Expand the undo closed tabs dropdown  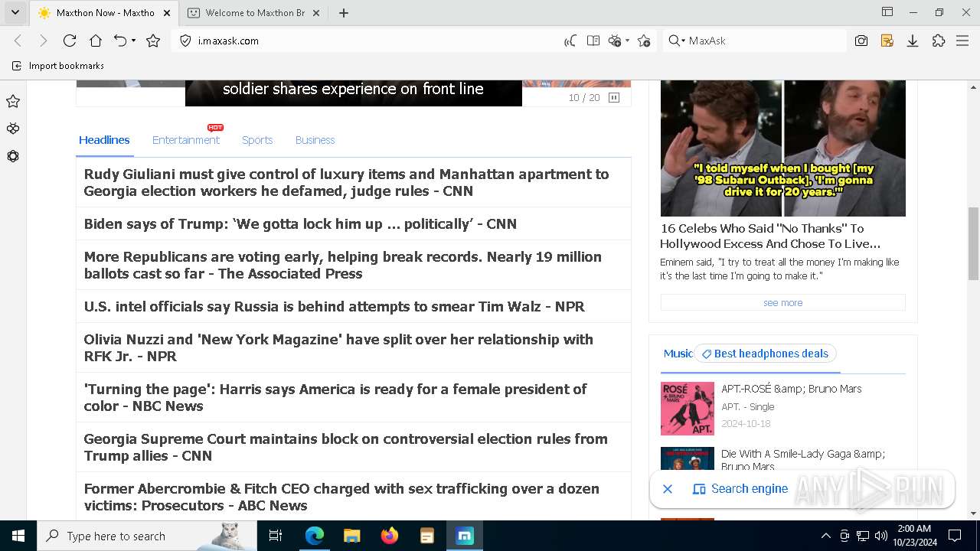pyautogui.click(x=134, y=41)
